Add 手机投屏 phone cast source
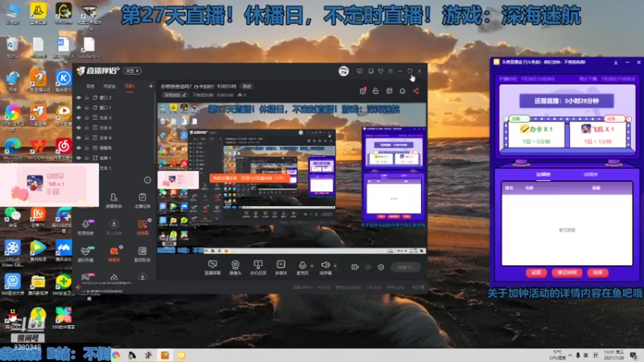644x362 pixels. pyautogui.click(x=258, y=267)
